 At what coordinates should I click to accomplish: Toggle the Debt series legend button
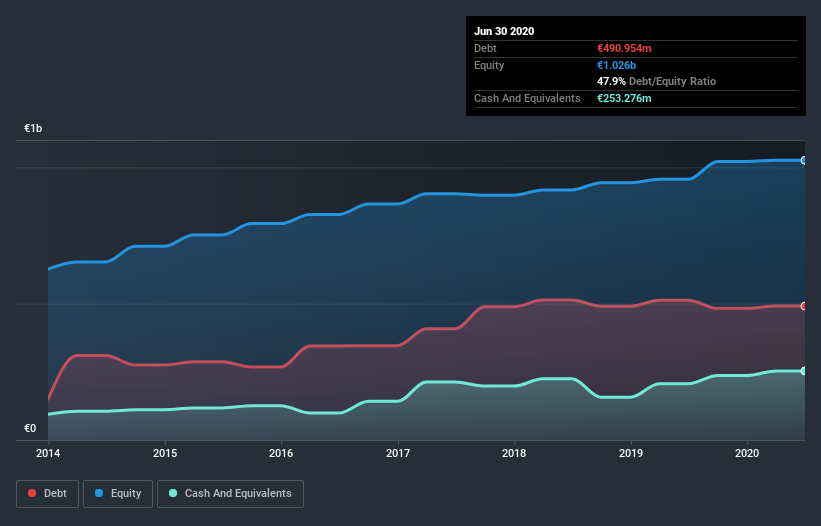[x=48, y=494]
